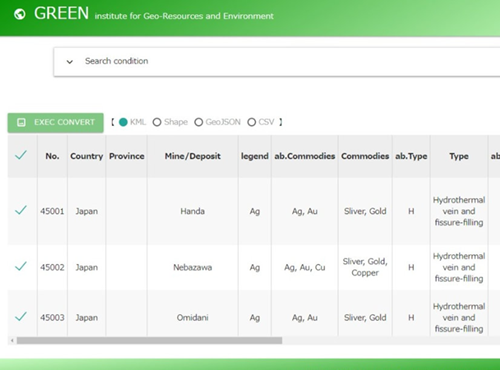Click Hydrothermal vein type cell for Handa
Image resolution: width=500 pixels, height=370 pixels.
[x=459, y=211]
